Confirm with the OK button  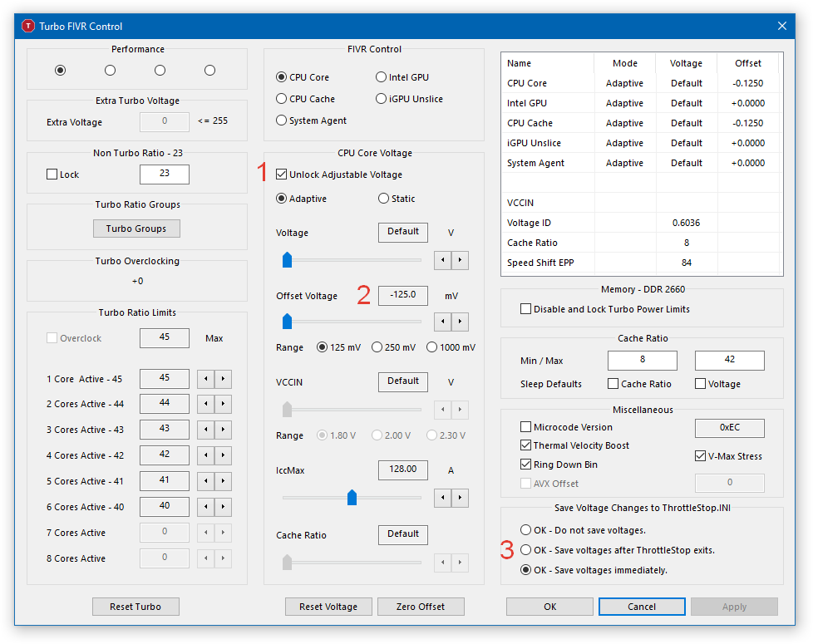[549, 606]
